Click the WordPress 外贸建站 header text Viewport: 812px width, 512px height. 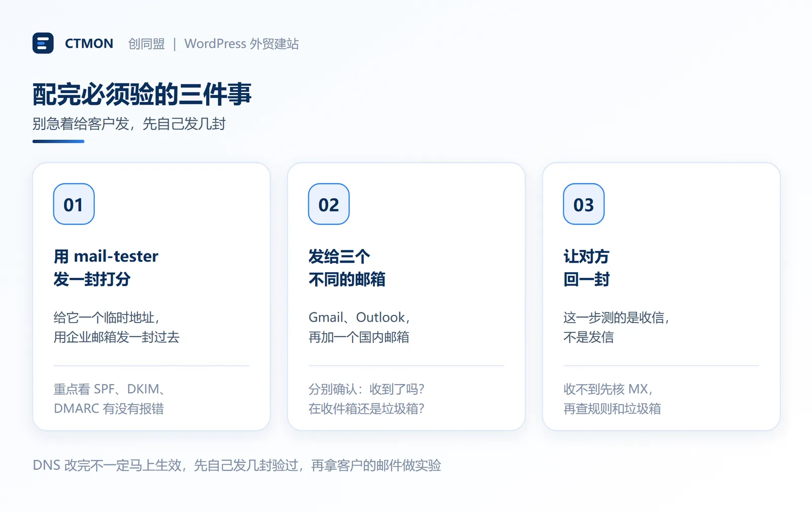[242, 44]
